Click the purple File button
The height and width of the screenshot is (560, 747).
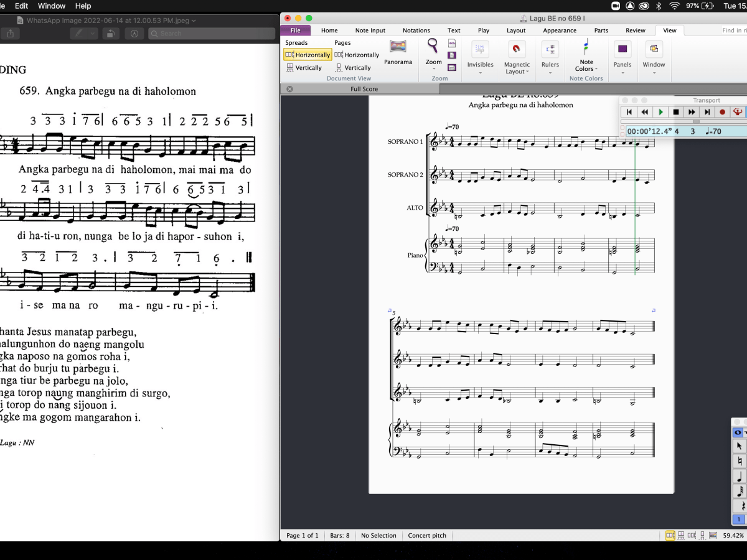(295, 30)
